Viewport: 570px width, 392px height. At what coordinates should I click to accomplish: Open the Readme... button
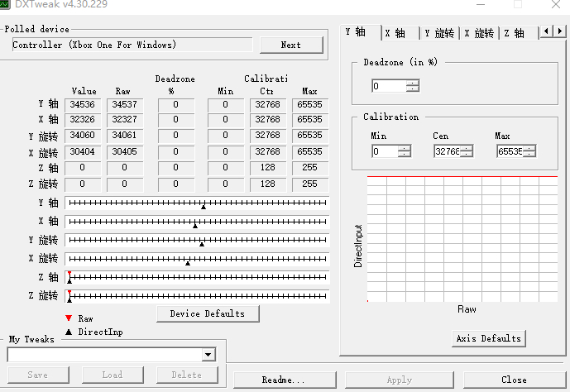point(285,380)
